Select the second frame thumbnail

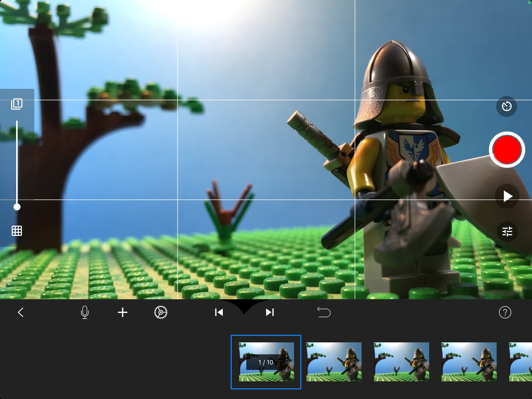click(334, 362)
